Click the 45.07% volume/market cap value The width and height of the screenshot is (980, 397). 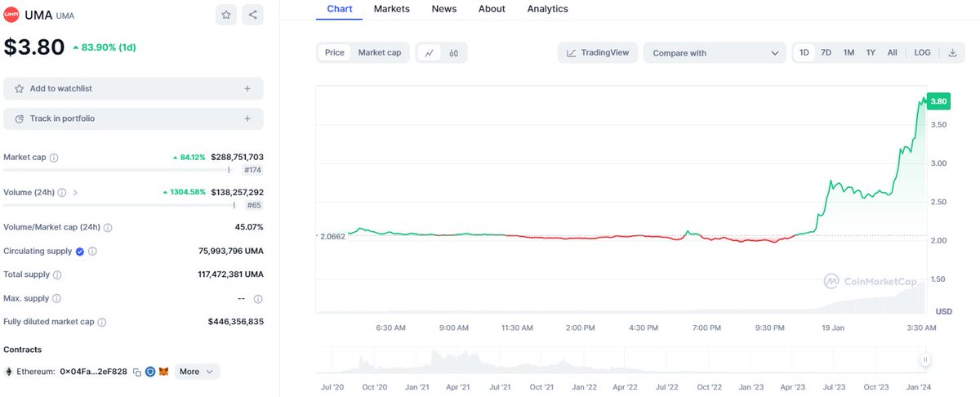pyautogui.click(x=249, y=227)
